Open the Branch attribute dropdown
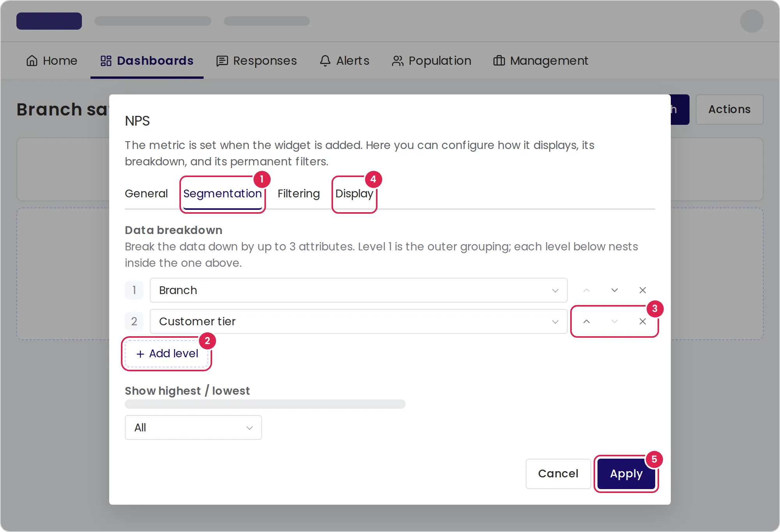Screen dimensions: 780x532 point(359,290)
